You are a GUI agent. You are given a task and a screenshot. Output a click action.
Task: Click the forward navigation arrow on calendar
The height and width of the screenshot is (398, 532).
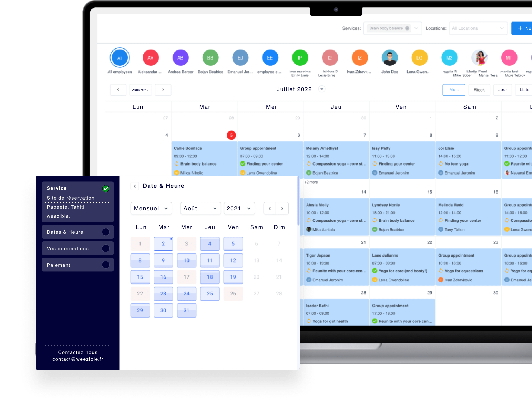pos(282,208)
